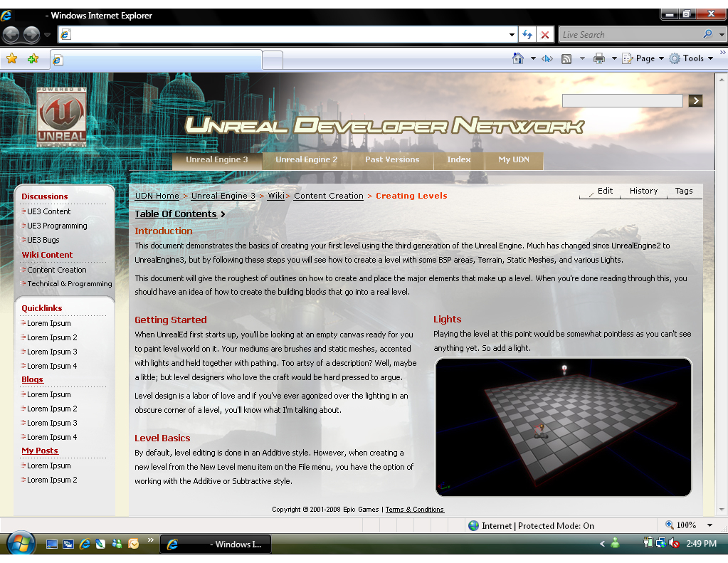This screenshot has height=563, width=728.
Task: Open the UE3 Bugs discussion link
Action: (43, 240)
